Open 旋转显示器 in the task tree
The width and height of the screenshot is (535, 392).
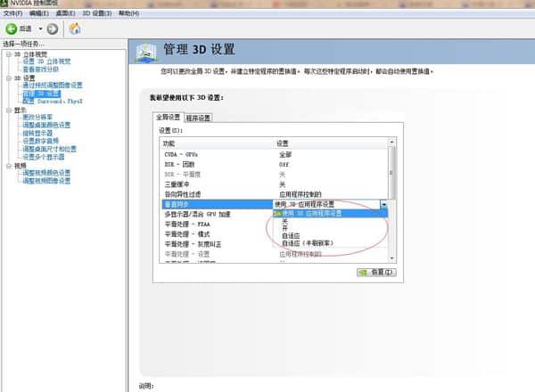point(37,133)
